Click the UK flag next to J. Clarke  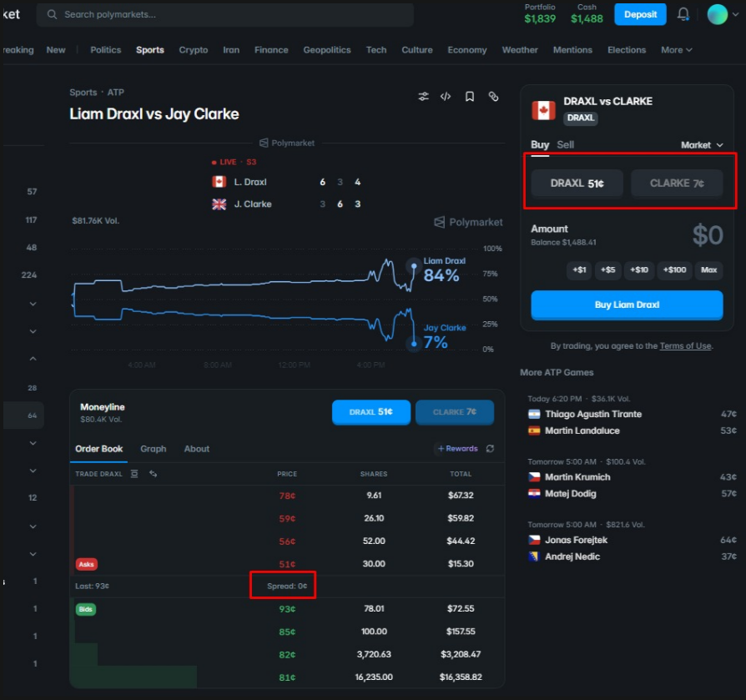coord(219,204)
